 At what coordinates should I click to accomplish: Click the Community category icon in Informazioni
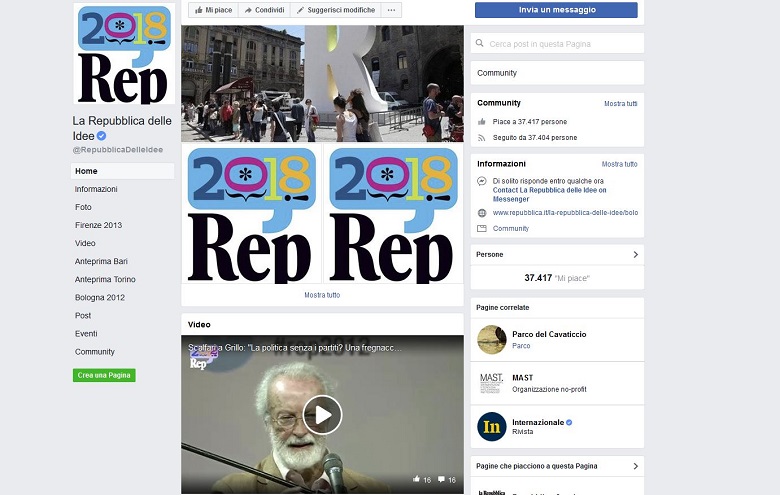482,228
